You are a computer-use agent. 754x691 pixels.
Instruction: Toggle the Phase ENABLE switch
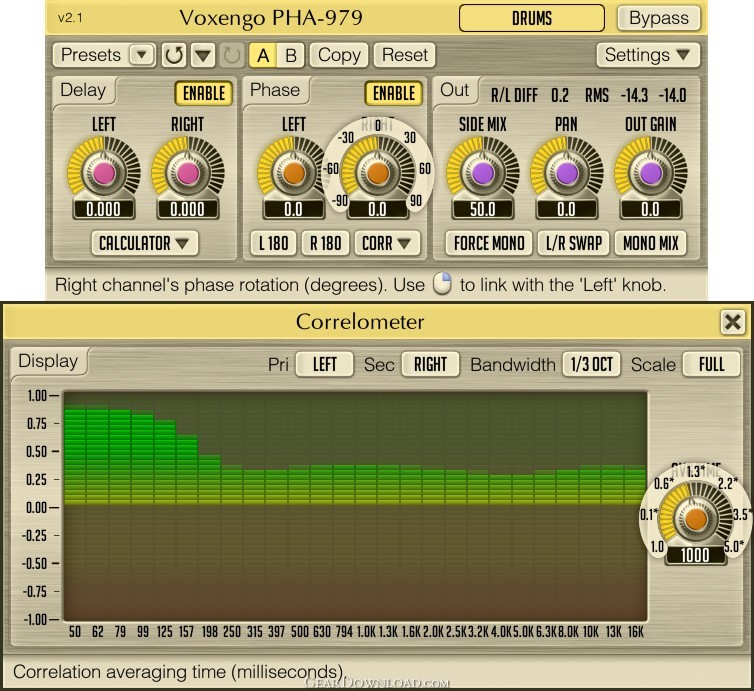394,93
